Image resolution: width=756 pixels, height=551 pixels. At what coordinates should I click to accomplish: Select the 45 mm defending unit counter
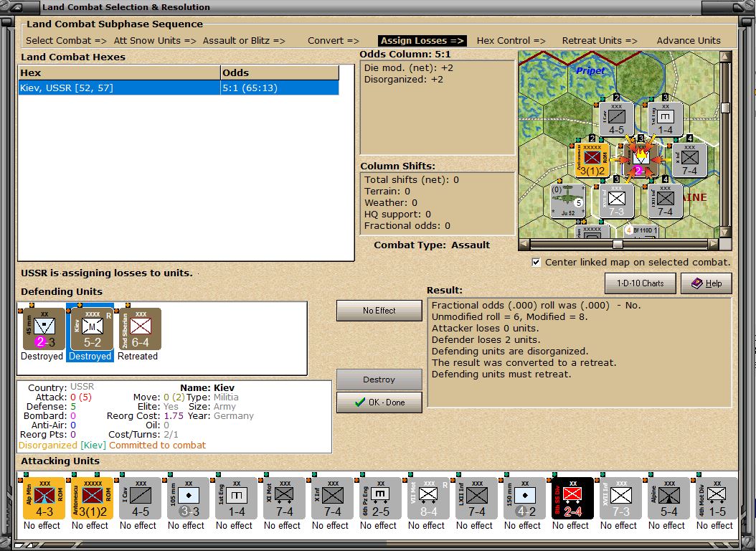click(44, 329)
